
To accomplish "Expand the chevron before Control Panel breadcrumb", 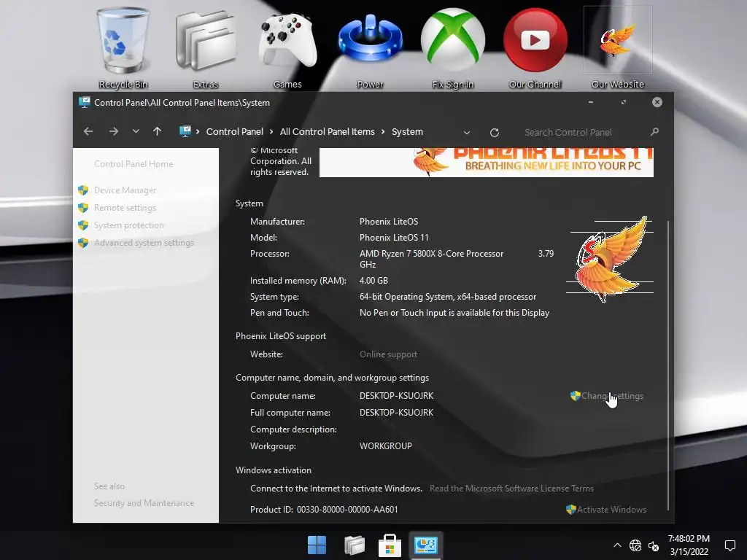I will coord(197,132).
